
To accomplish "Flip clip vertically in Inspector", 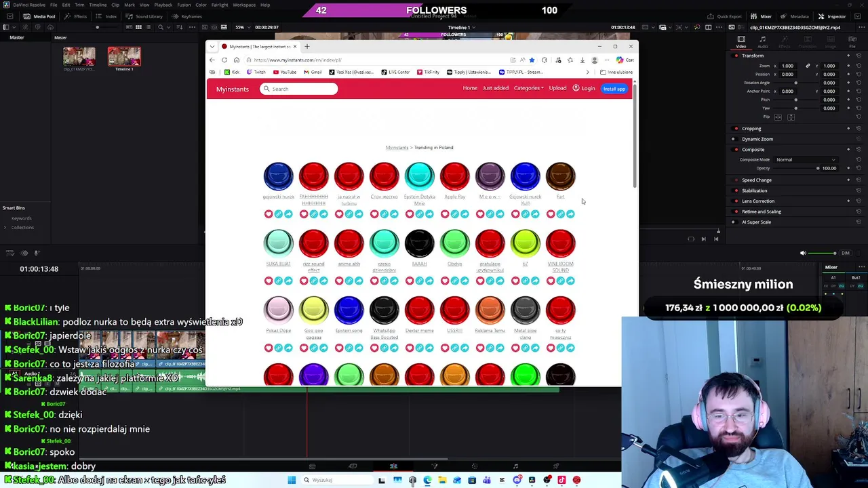I will pos(791,117).
